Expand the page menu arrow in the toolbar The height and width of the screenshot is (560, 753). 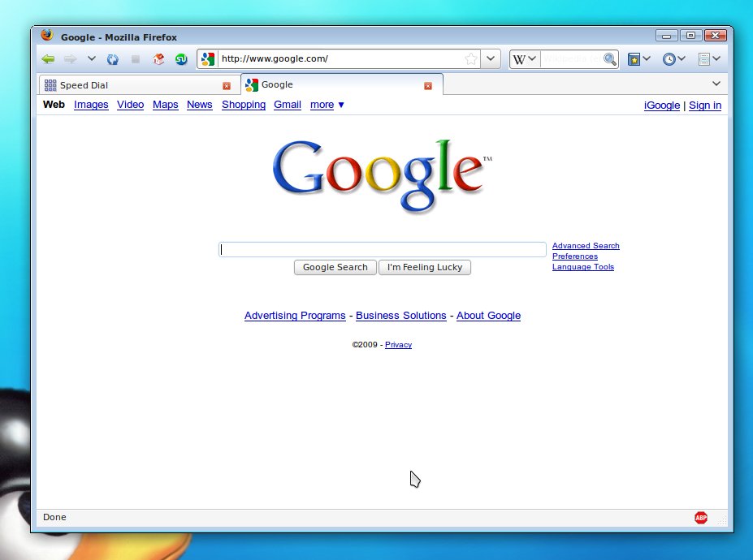tap(716, 58)
